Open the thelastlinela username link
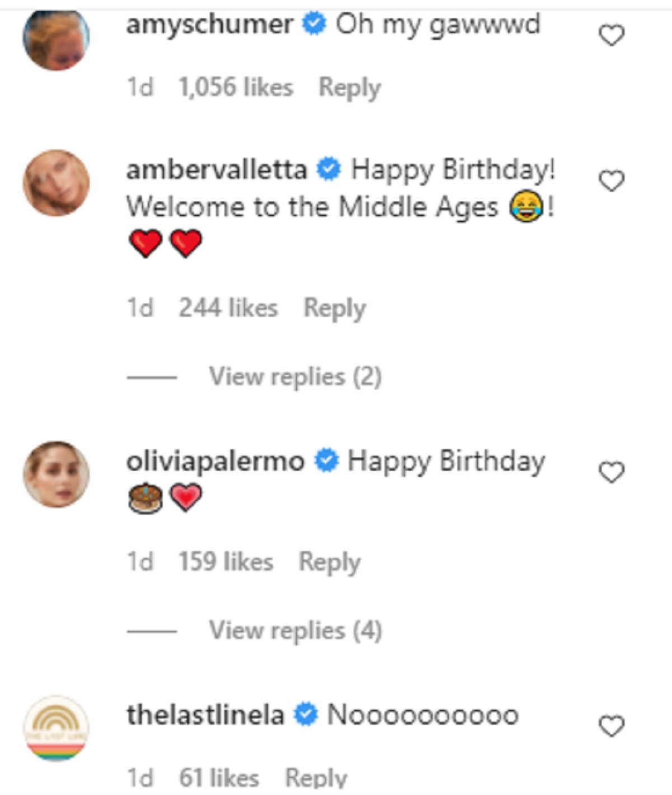 coord(205,715)
